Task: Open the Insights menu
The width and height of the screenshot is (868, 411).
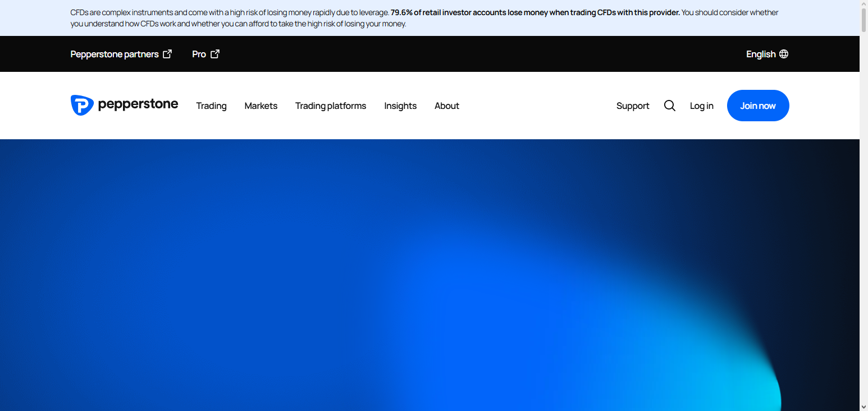Action: coord(400,106)
